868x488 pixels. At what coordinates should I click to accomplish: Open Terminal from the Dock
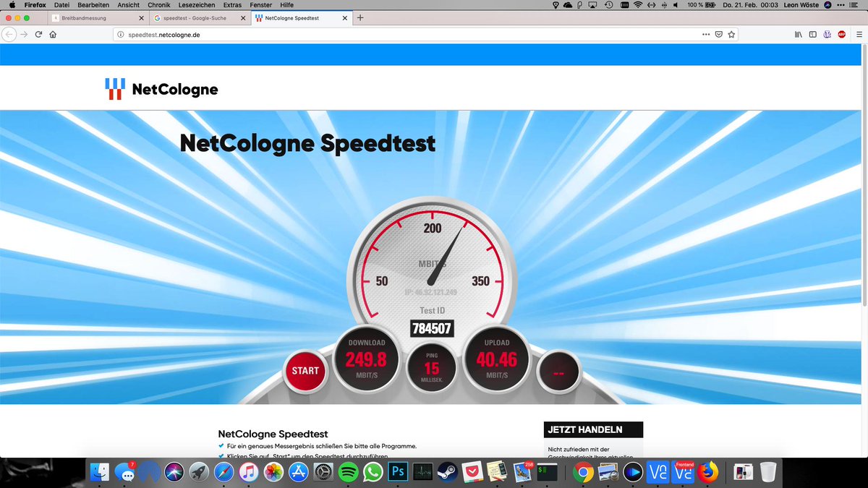[x=547, y=472]
